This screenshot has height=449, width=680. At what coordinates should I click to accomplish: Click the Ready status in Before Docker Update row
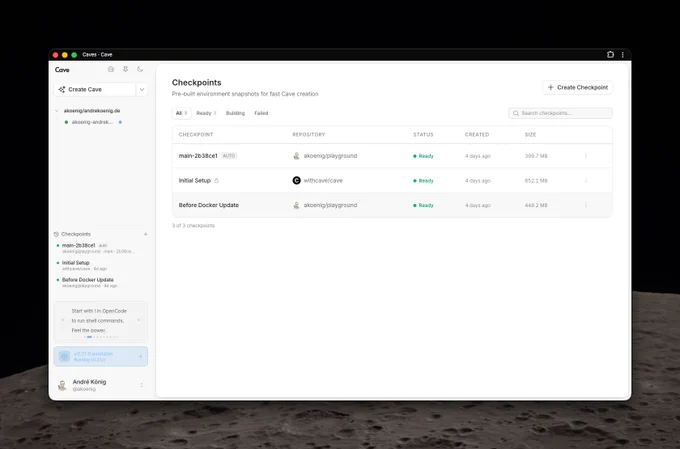coord(423,206)
